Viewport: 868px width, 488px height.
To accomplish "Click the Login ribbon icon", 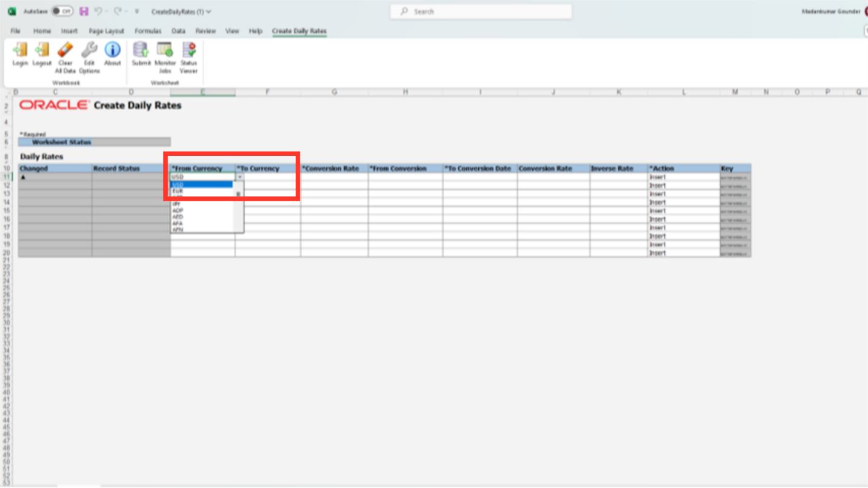I will click(x=20, y=50).
